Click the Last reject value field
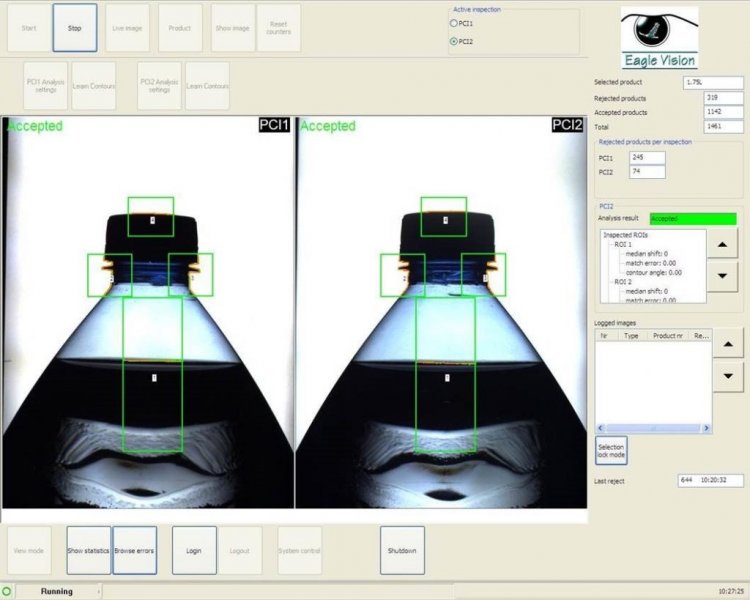 click(x=711, y=480)
